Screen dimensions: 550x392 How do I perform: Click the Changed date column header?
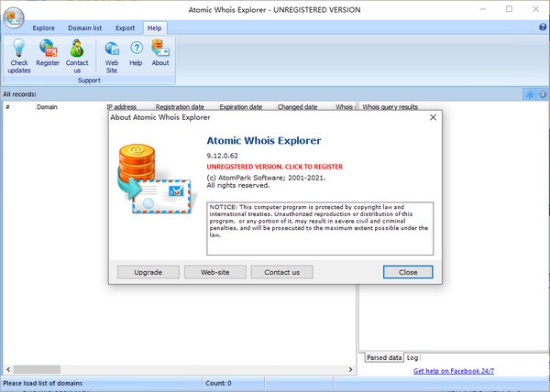(x=305, y=107)
